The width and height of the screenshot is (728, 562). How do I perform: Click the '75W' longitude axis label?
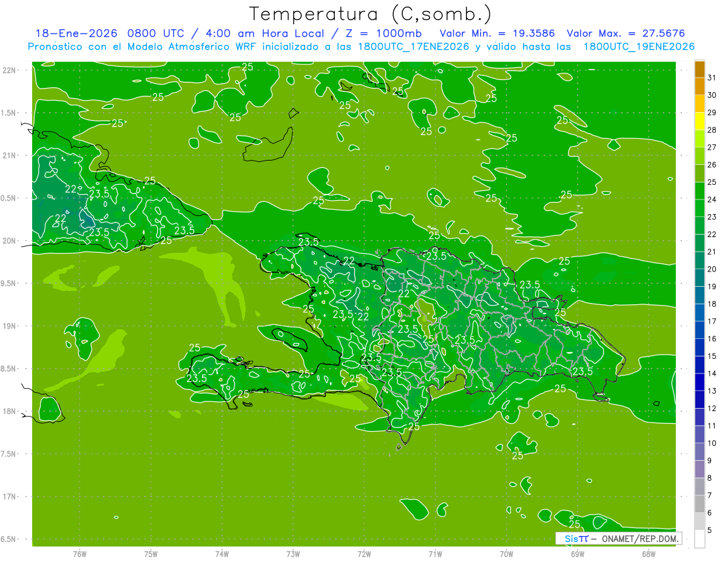[151, 554]
